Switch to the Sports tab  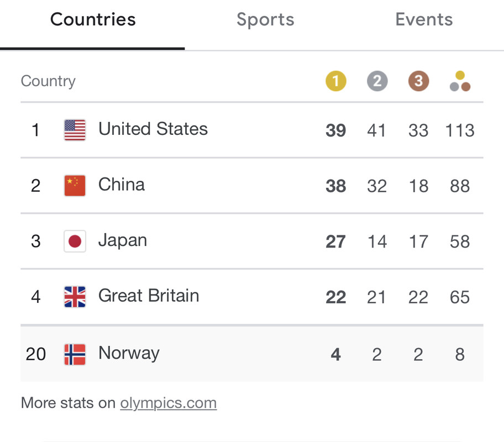[x=265, y=19]
